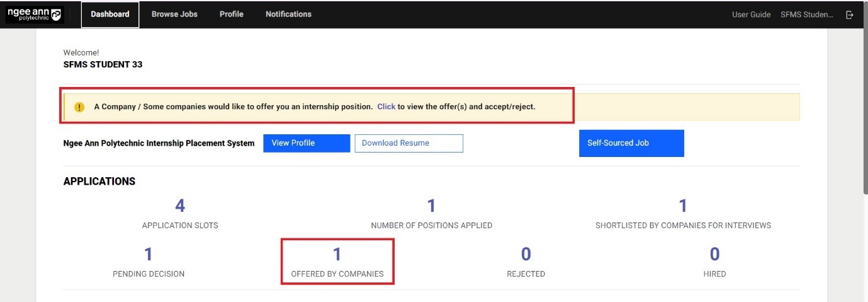Click the logout icon in top-right corner

pos(849,15)
